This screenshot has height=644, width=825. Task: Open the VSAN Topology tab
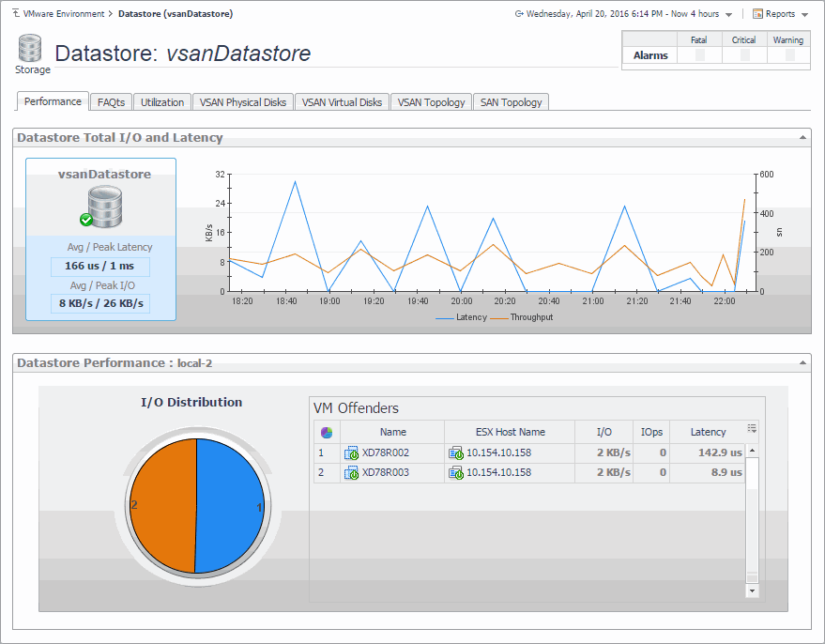point(431,102)
